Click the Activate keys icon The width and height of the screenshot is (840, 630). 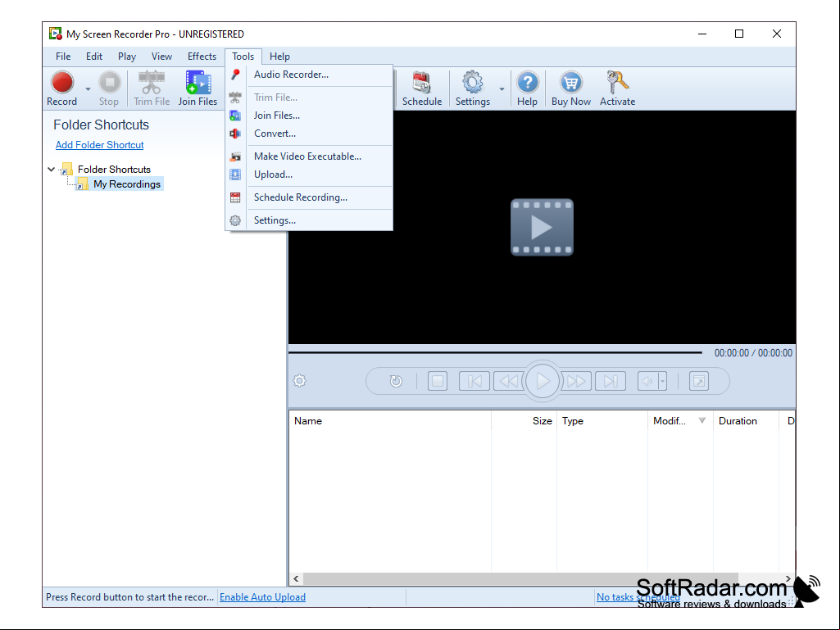617,83
